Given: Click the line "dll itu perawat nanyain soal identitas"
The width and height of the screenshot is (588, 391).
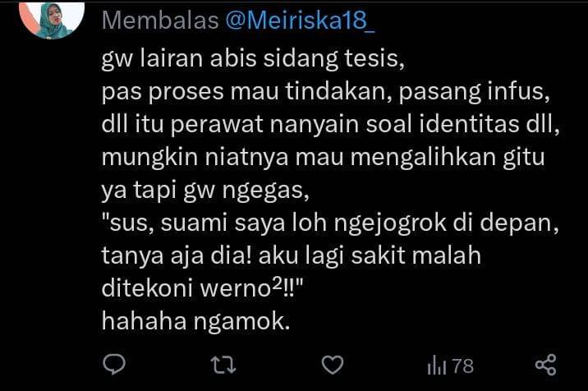Looking at the screenshot, I should (x=330, y=125).
